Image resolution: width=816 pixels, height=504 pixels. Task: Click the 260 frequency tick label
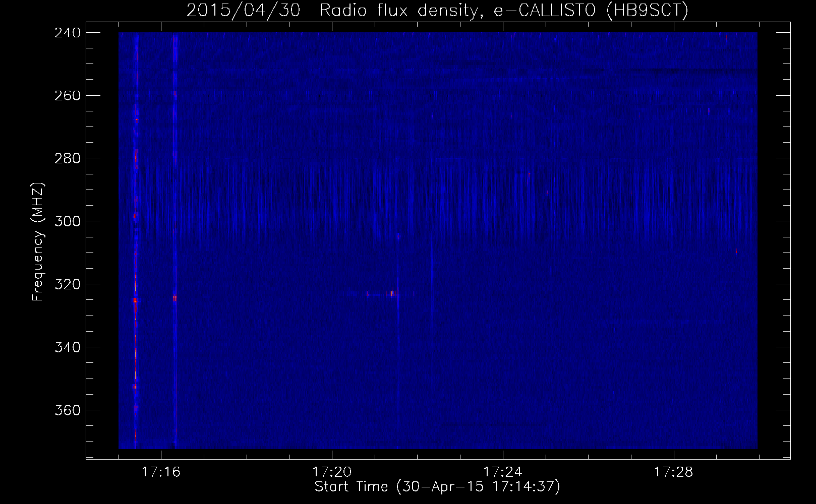click(68, 96)
